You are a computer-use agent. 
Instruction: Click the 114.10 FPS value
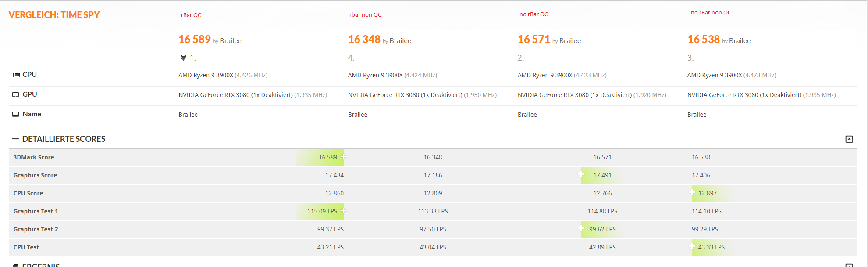[707, 211]
